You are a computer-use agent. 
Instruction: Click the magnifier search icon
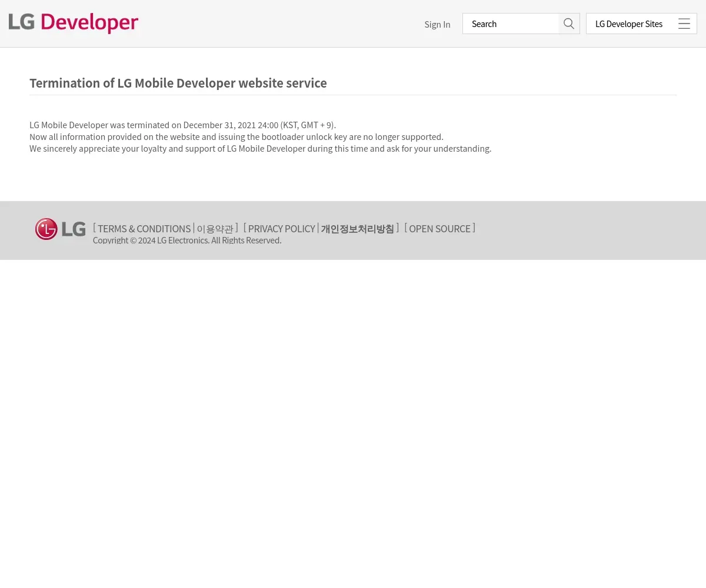(569, 24)
